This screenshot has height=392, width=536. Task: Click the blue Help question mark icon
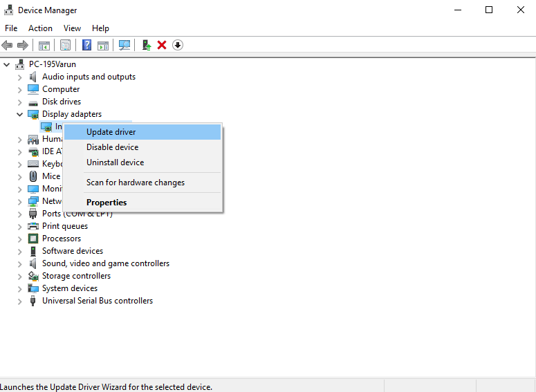(87, 45)
